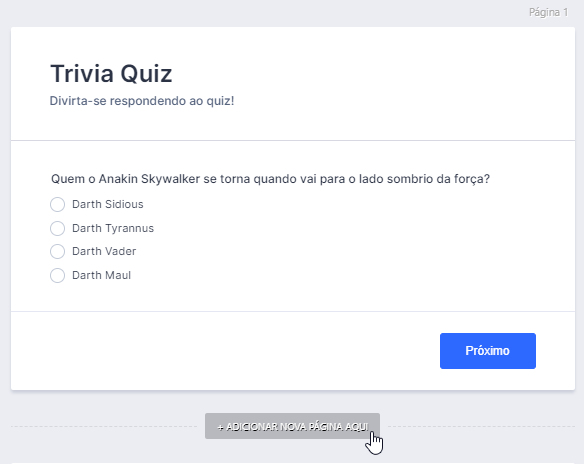Choose the Darth Tyrannus radio option
Image resolution: width=584 pixels, height=464 pixels.
pos(57,228)
